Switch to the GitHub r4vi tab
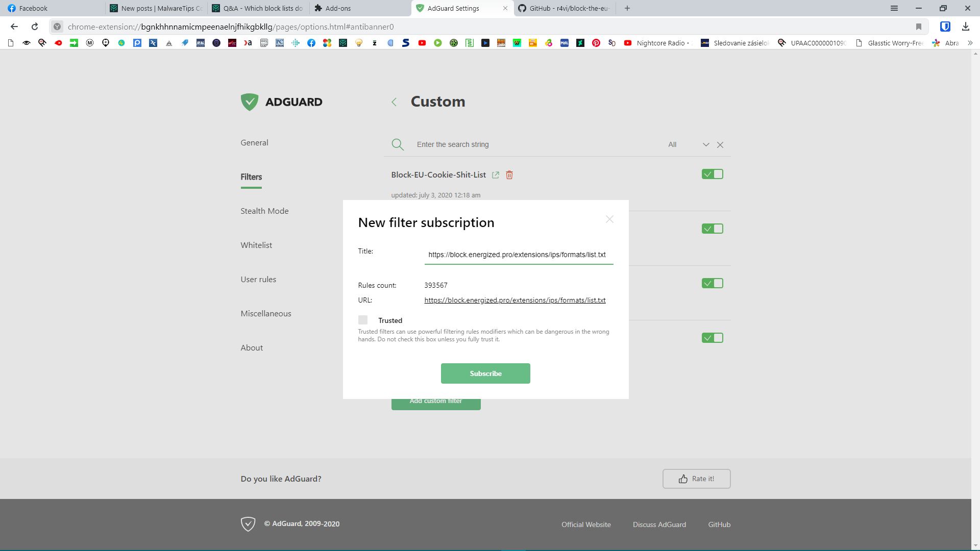980x551 pixels. pyautogui.click(x=565, y=8)
